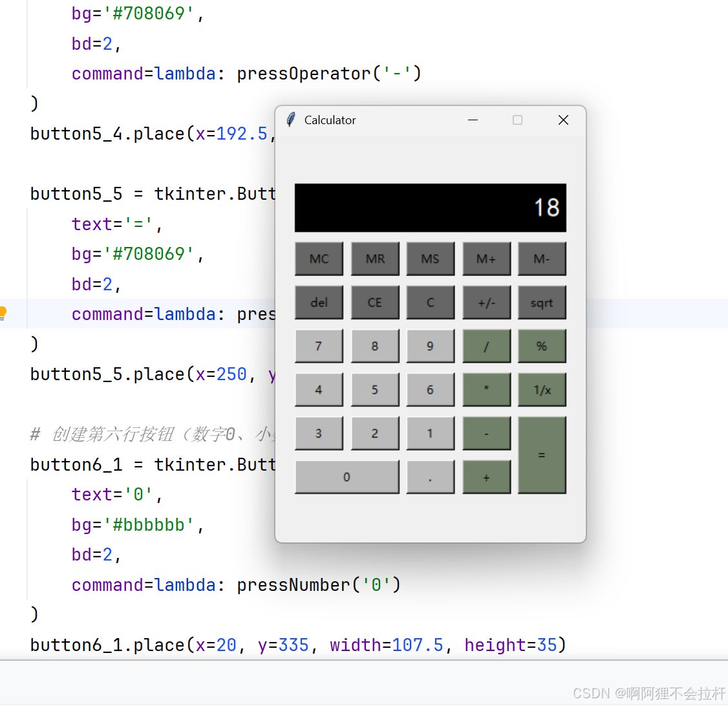Viewport: 728px width, 706px height.
Task: Click digit 7 on the calculator
Action: 319,347
